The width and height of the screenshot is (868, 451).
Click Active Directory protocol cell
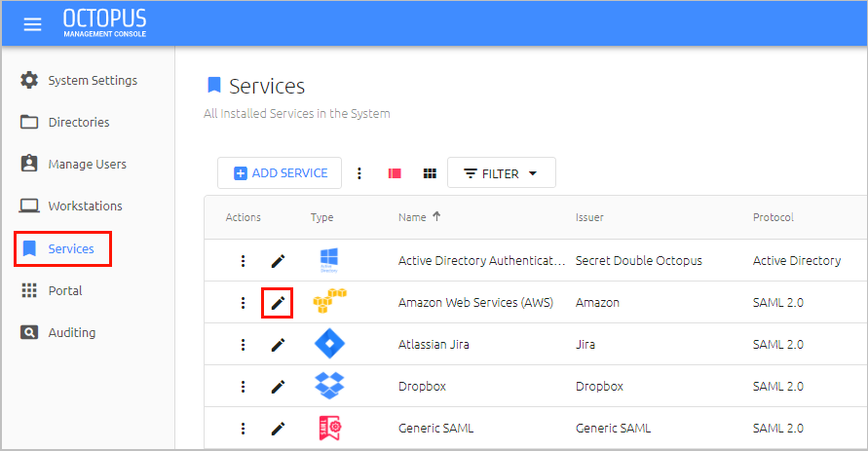coord(797,261)
